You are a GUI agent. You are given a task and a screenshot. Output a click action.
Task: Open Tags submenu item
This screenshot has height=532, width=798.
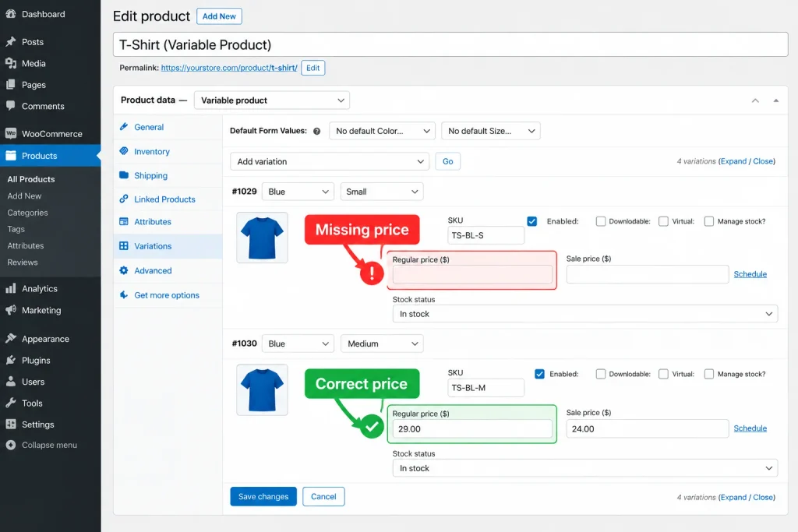click(16, 229)
